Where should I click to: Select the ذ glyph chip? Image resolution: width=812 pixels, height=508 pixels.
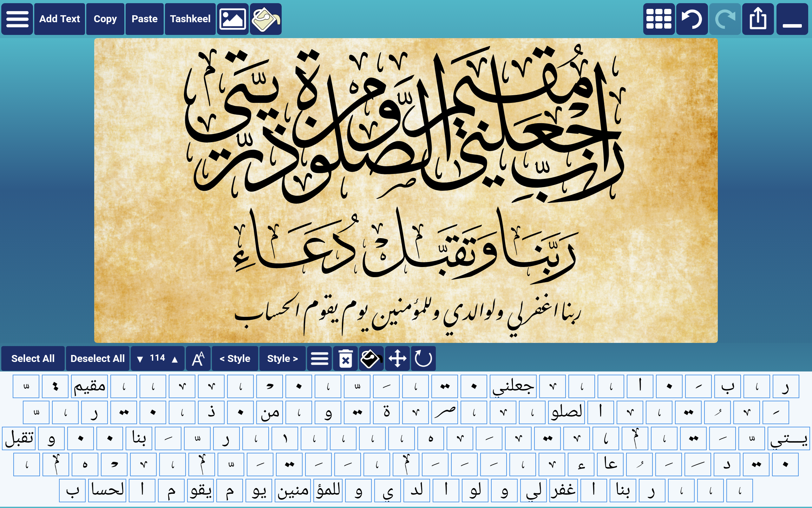coord(211,412)
